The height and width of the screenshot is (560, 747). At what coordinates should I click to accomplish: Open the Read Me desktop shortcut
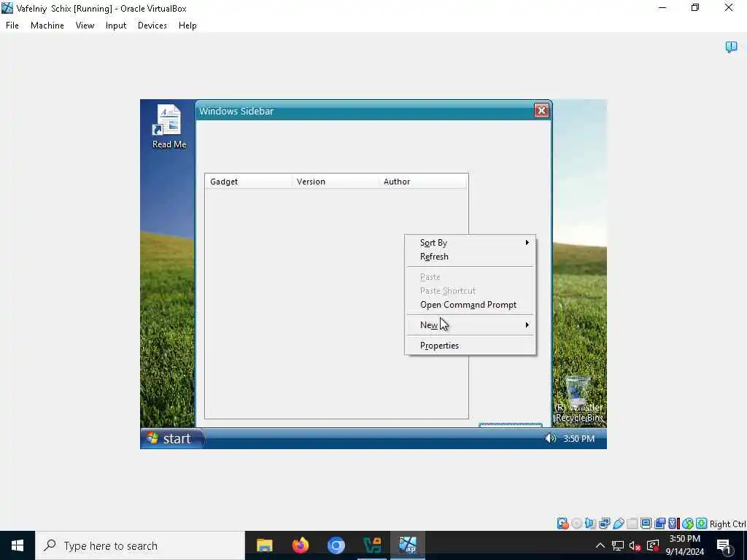169,126
